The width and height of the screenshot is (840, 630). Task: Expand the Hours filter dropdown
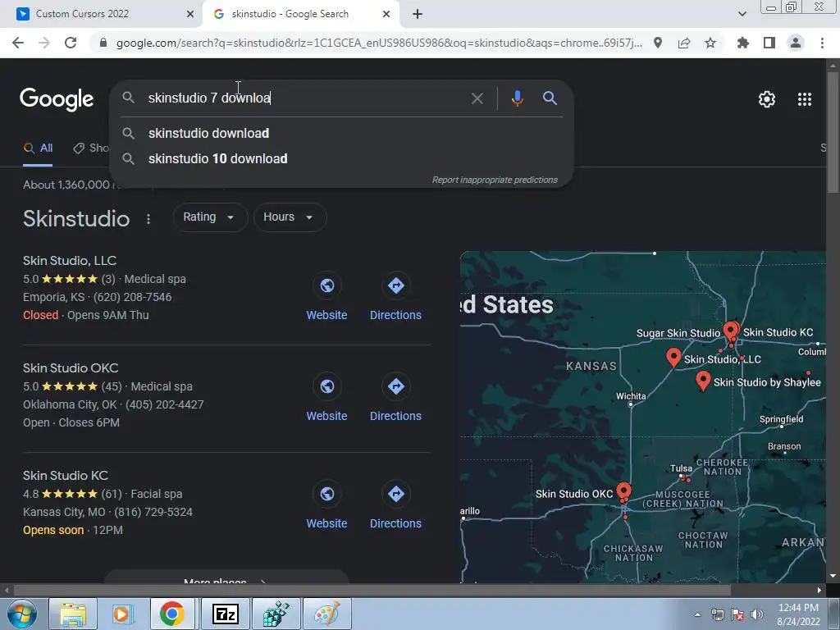point(290,217)
